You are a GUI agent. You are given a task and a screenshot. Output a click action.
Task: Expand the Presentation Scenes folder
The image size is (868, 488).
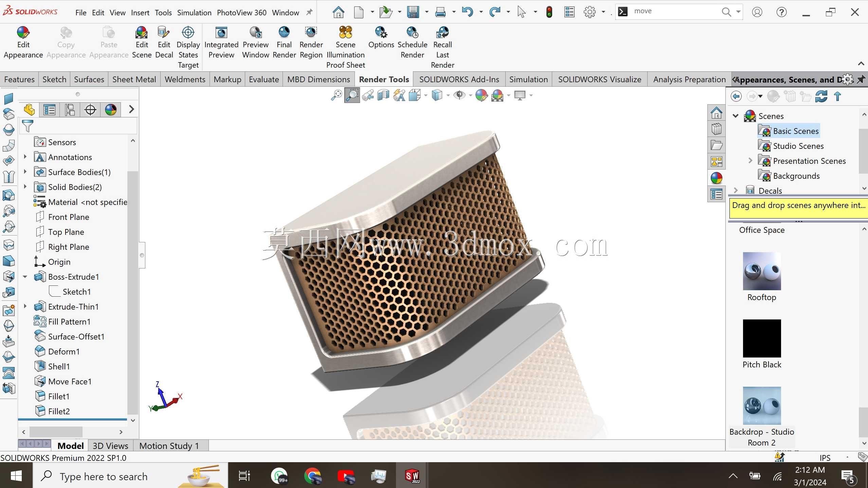pos(751,160)
